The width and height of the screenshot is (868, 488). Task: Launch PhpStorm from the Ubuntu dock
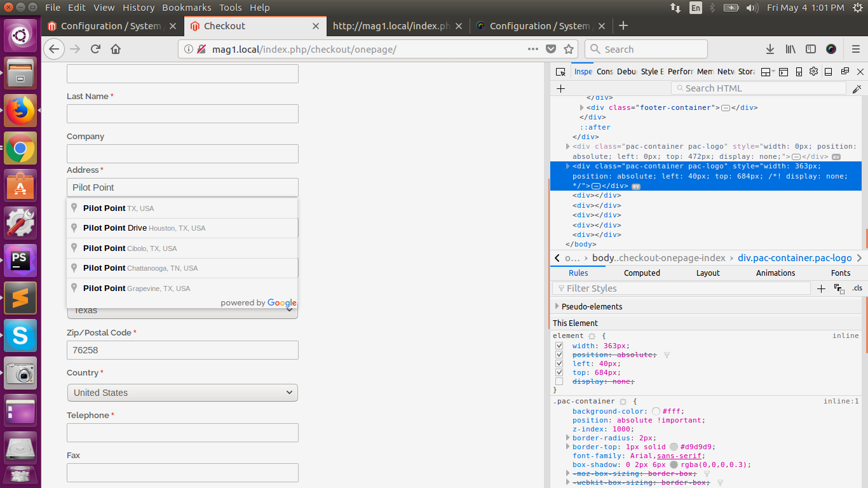pyautogui.click(x=20, y=260)
